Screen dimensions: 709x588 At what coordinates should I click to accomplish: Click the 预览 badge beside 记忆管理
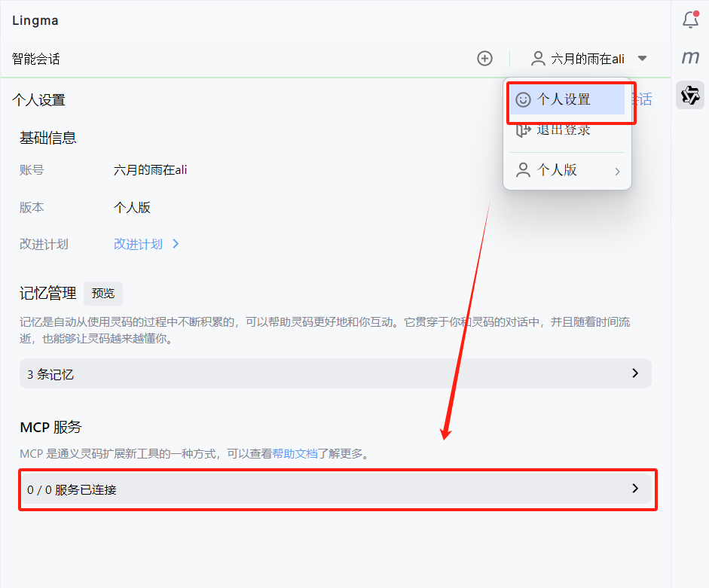[102, 294]
